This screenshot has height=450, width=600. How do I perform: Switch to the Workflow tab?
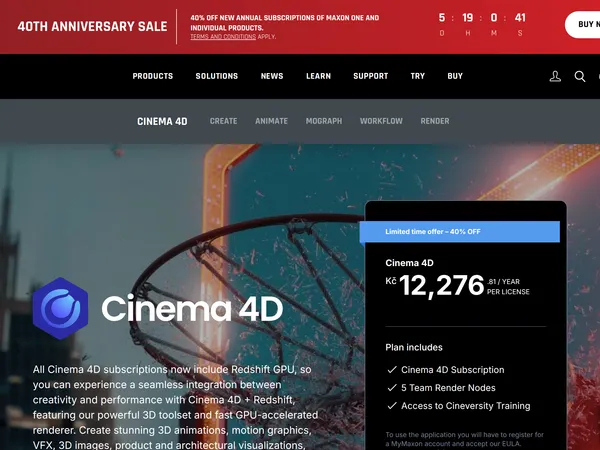point(381,121)
